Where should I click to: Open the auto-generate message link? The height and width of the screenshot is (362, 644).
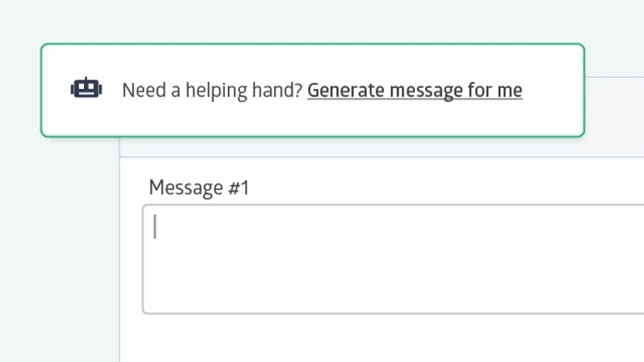[x=414, y=90]
